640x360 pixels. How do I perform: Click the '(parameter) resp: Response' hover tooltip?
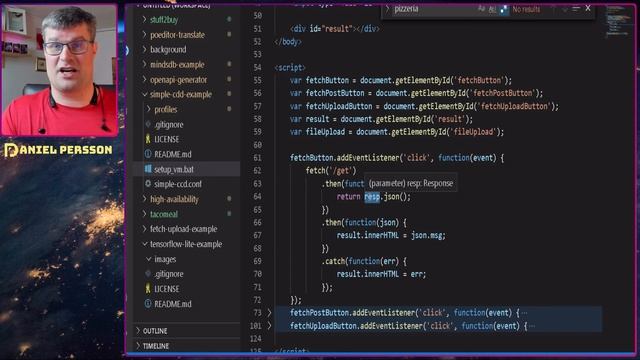tap(411, 184)
